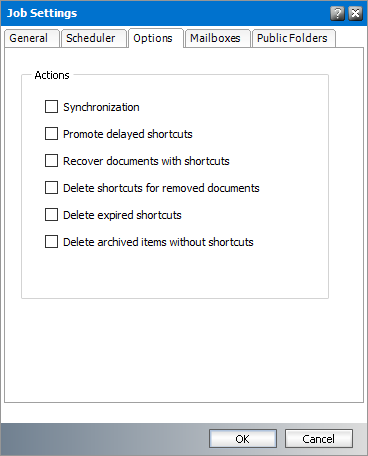
Task: Click the 'Delete expired shortcuts' label text
Action: click(122, 215)
